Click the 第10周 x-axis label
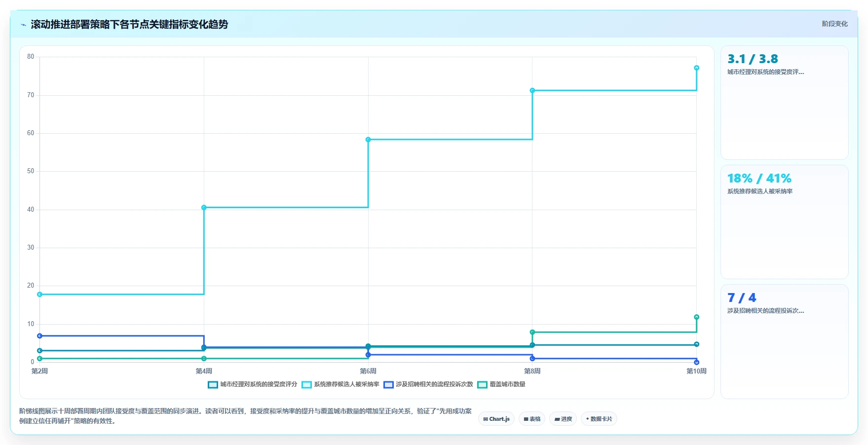Image resolution: width=868 pixels, height=445 pixels. click(696, 371)
